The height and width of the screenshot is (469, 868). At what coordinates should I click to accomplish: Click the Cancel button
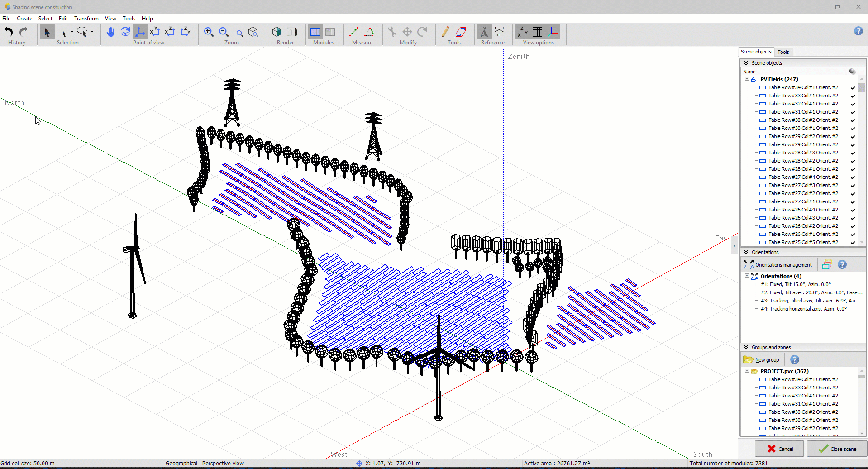[x=779, y=449]
